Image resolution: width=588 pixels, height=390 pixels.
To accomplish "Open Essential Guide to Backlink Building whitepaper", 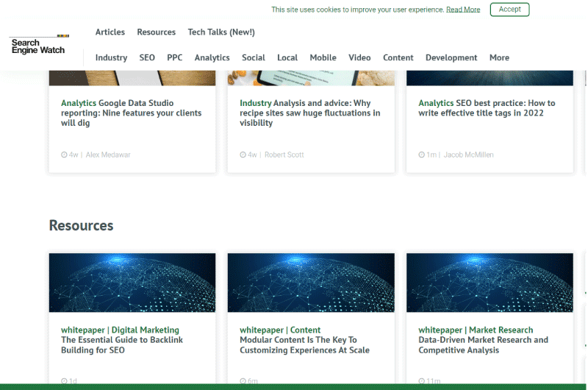I will [122, 345].
